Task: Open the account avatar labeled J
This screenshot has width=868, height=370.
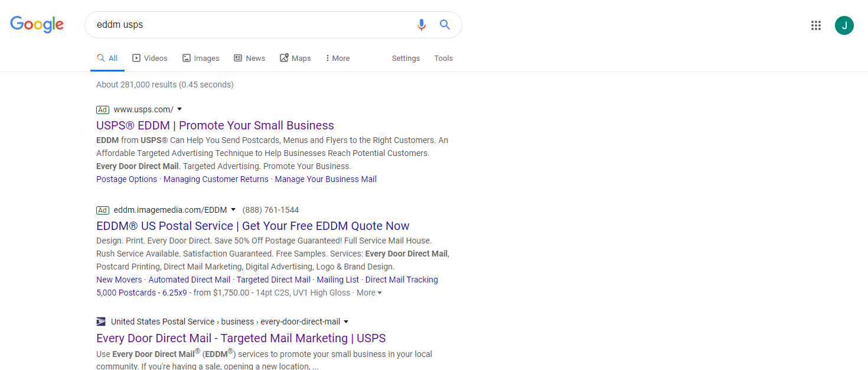Action: 844,25
